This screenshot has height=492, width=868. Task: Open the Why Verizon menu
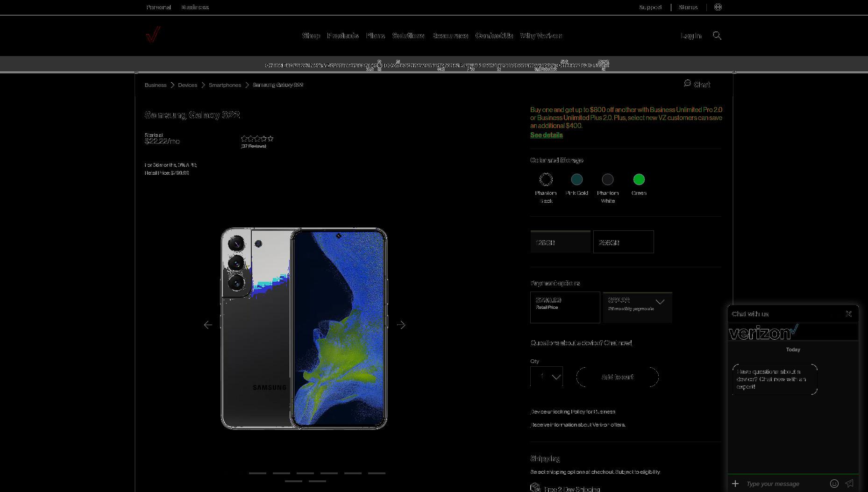541,36
